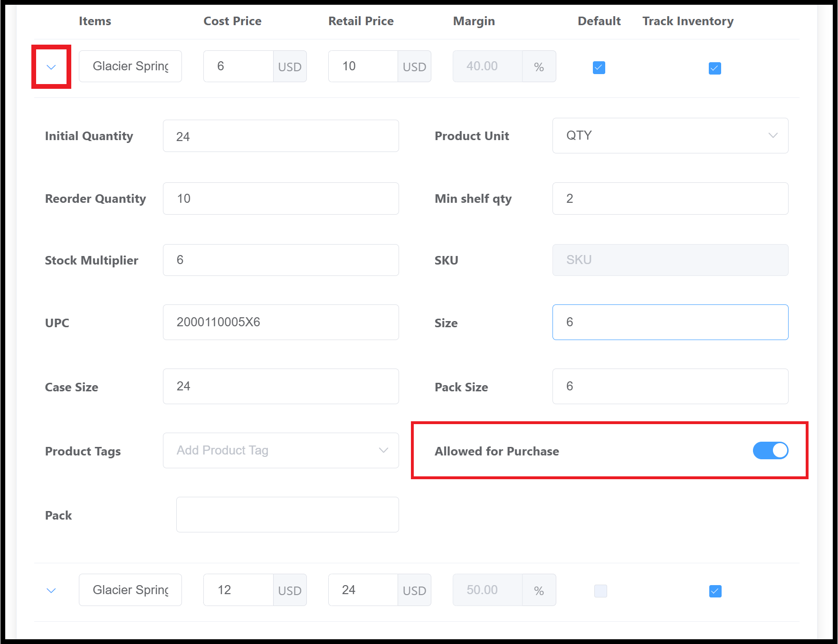
Task: Click the empty Pack input field
Action: coord(287,515)
